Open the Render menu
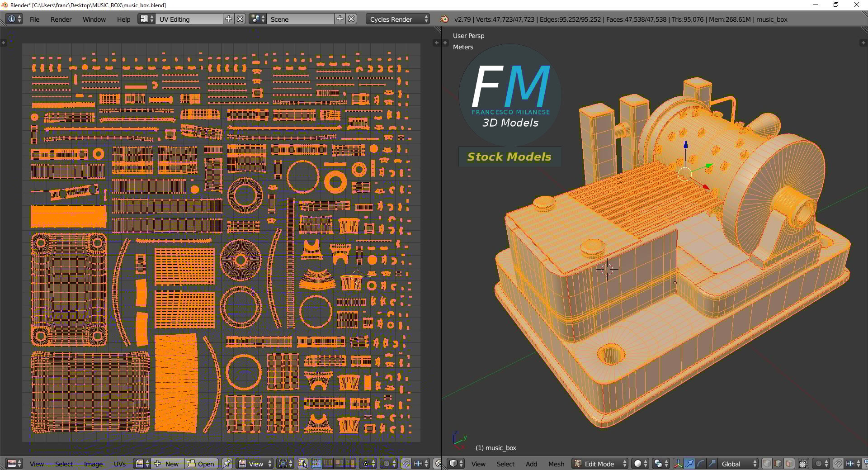The height and width of the screenshot is (470, 868). tap(61, 19)
